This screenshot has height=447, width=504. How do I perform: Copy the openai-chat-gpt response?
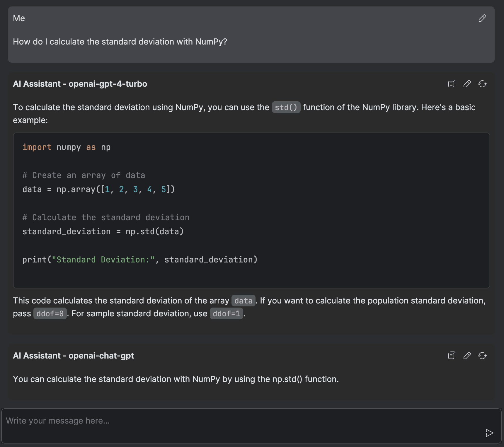(451, 356)
